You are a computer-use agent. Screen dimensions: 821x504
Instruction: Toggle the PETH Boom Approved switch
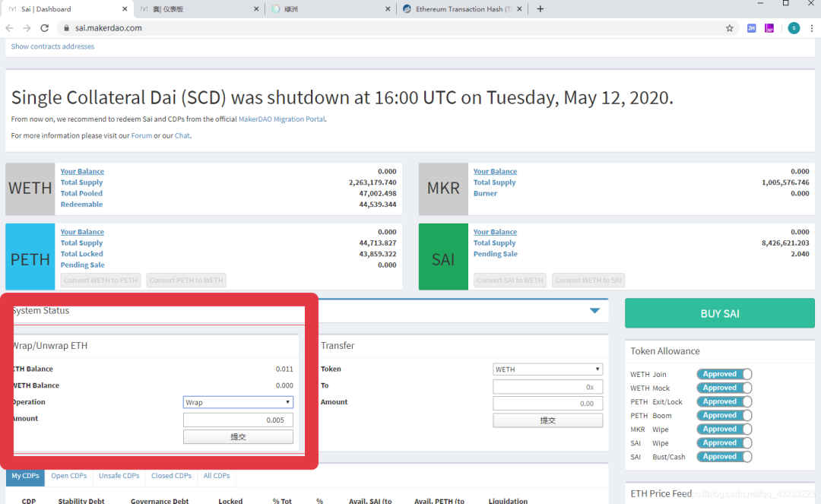[724, 416]
